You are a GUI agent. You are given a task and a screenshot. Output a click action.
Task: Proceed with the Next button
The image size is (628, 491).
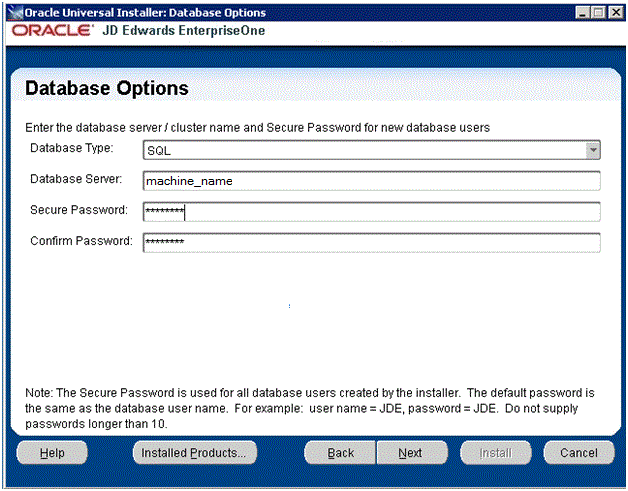tap(409, 453)
